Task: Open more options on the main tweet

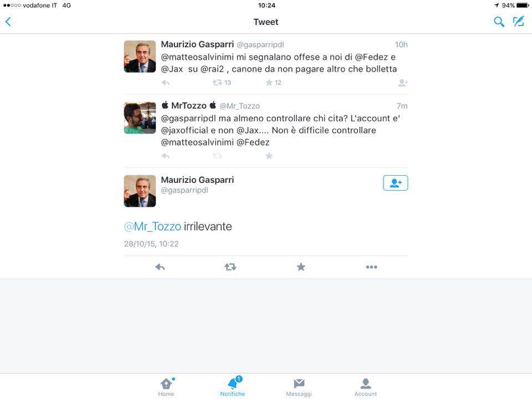Action: [371, 267]
